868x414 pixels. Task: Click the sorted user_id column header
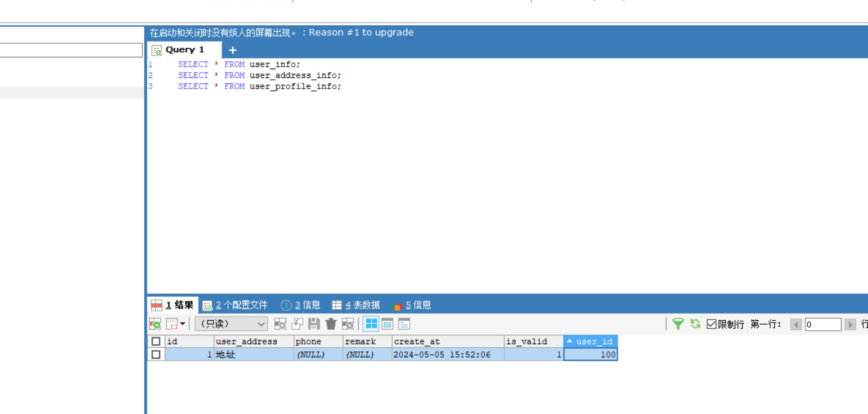pos(590,341)
